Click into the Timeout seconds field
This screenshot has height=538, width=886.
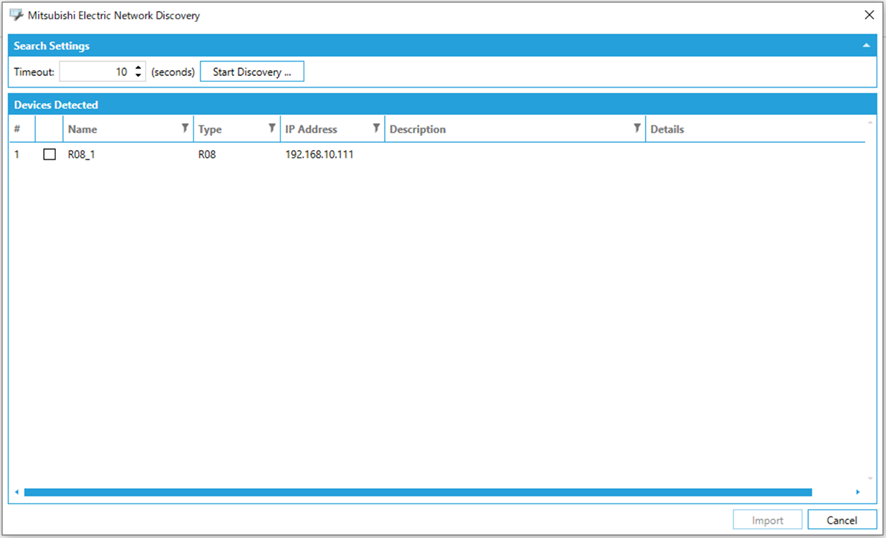pyautogui.click(x=95, y=72)
